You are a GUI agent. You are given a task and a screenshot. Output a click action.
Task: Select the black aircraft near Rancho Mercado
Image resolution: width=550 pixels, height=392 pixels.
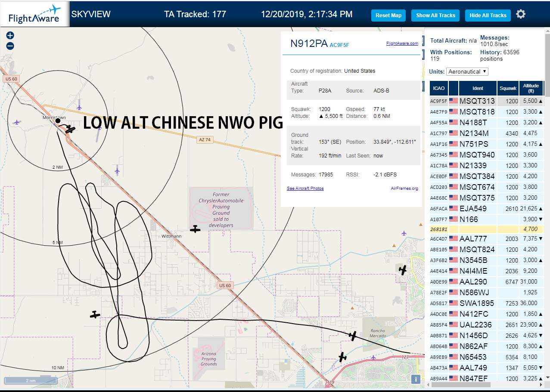[353, 336]
